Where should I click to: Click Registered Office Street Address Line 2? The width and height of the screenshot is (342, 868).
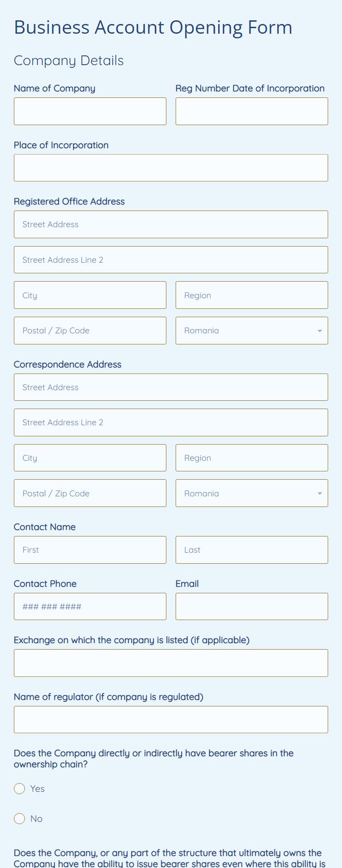[x=171, y=260]
